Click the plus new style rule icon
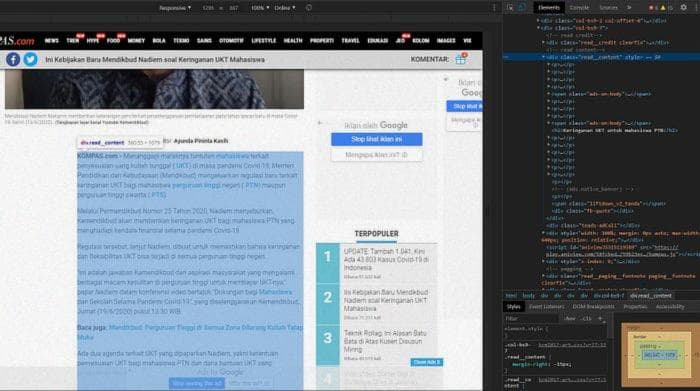The image size is (700, 391). tap(600, 319)
